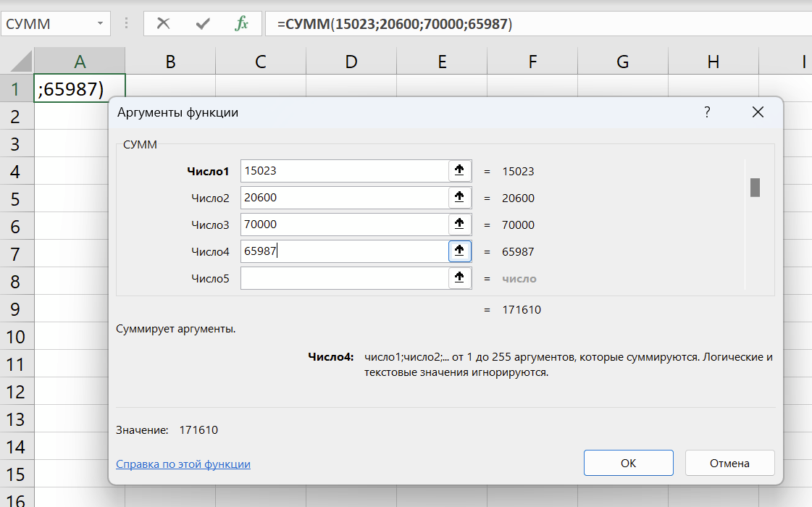Click the Число3 range selector arrow icon
Screen dimensions: 812x507
tap(459, 225)
